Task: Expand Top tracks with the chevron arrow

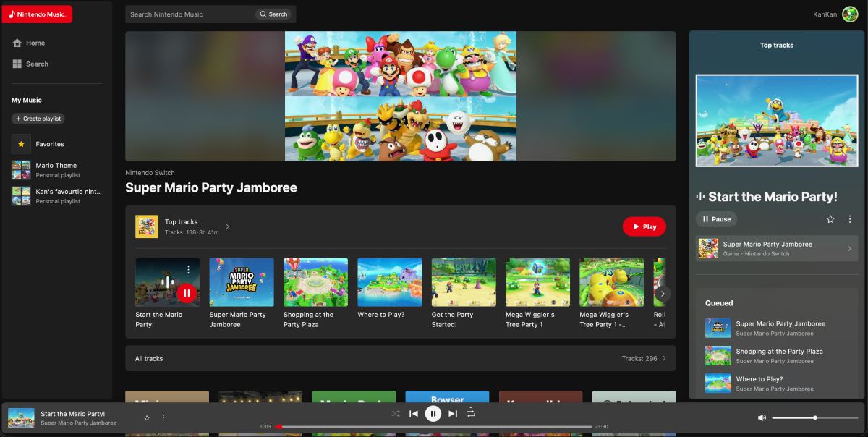Action: [227, 226]
